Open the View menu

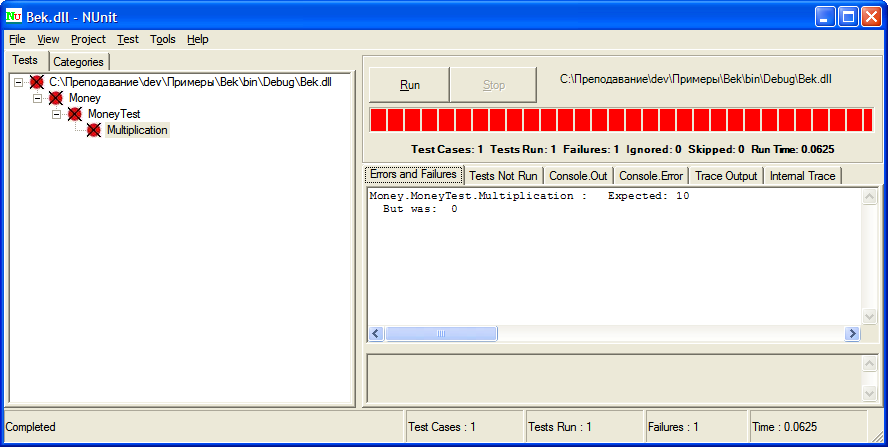point(48,39)
